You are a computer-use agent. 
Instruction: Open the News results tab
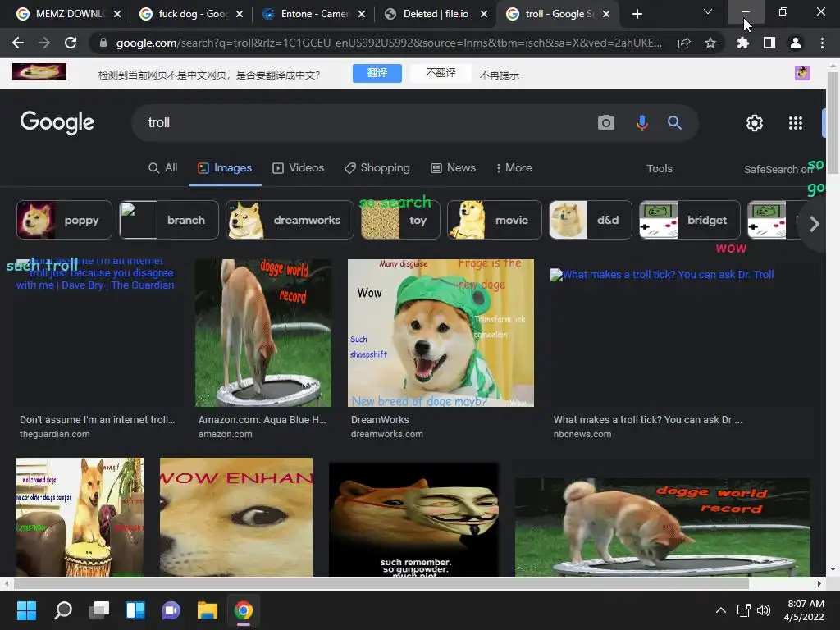point(453,167)
